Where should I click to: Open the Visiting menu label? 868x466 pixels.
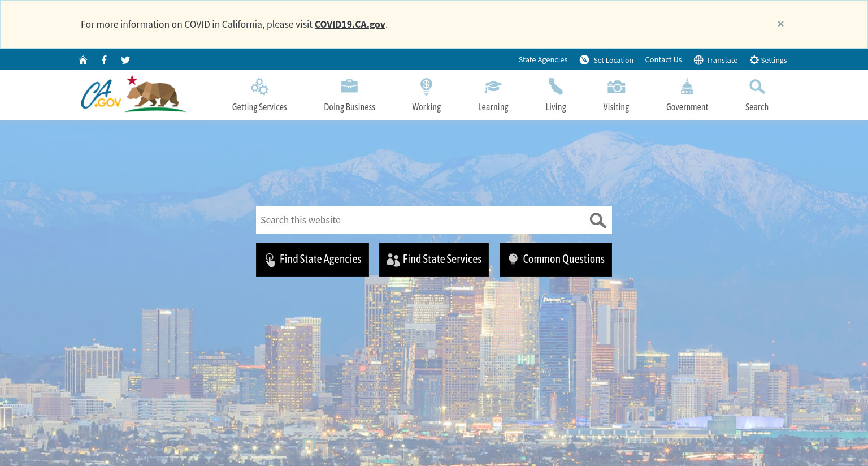(x=616, y=107)
